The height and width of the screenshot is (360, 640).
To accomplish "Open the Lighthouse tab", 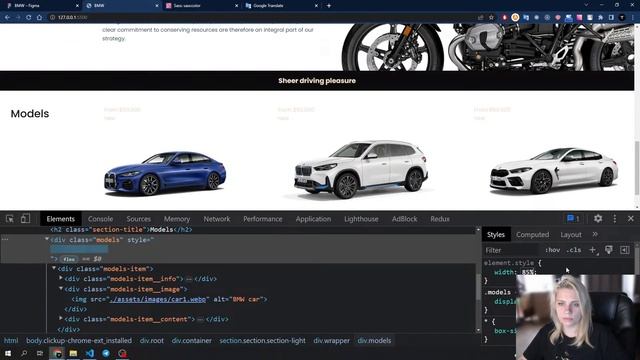I will pyautogui.click(x=361, y=219).
